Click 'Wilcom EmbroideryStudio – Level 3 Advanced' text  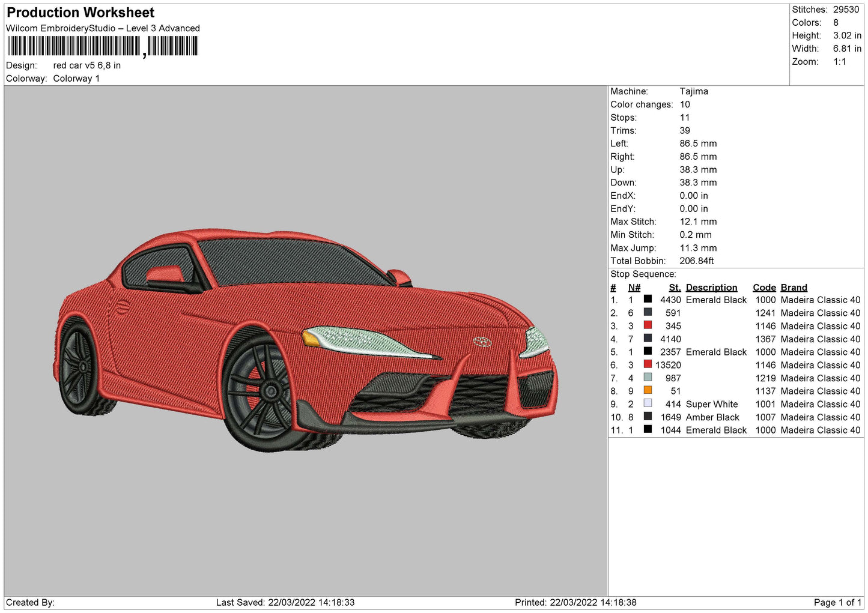[103, 28]
